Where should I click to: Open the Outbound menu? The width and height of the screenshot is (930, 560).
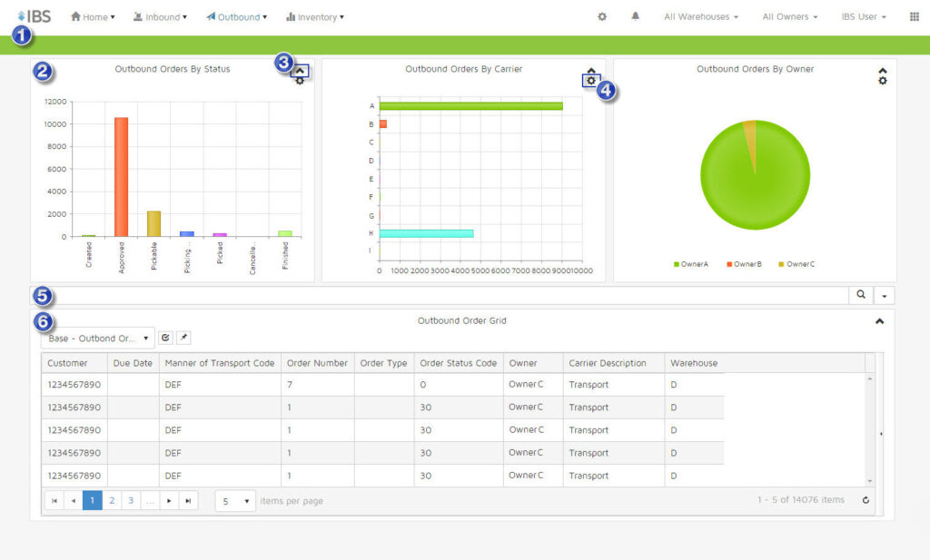tap(236, 16)
